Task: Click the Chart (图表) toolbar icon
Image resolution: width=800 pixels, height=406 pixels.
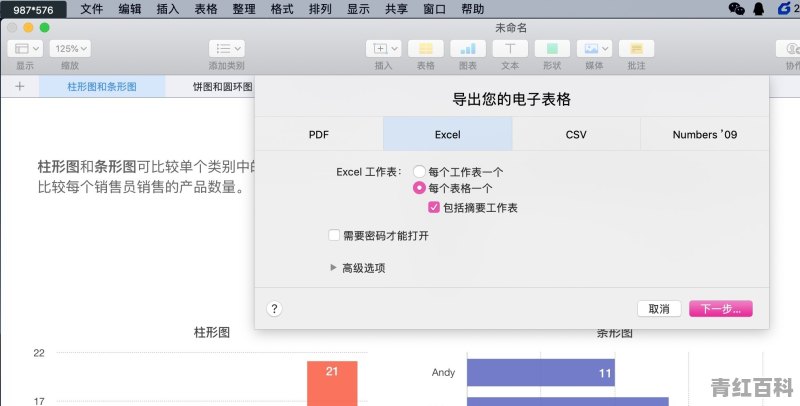Action: (x=468, y=48)
